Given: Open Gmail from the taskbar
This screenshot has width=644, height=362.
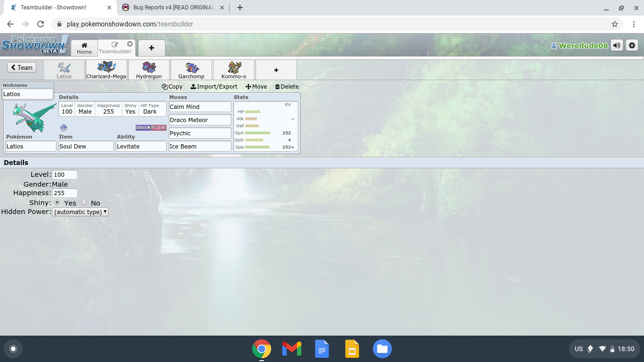Looking at the screenshot, I should point(291,349).
